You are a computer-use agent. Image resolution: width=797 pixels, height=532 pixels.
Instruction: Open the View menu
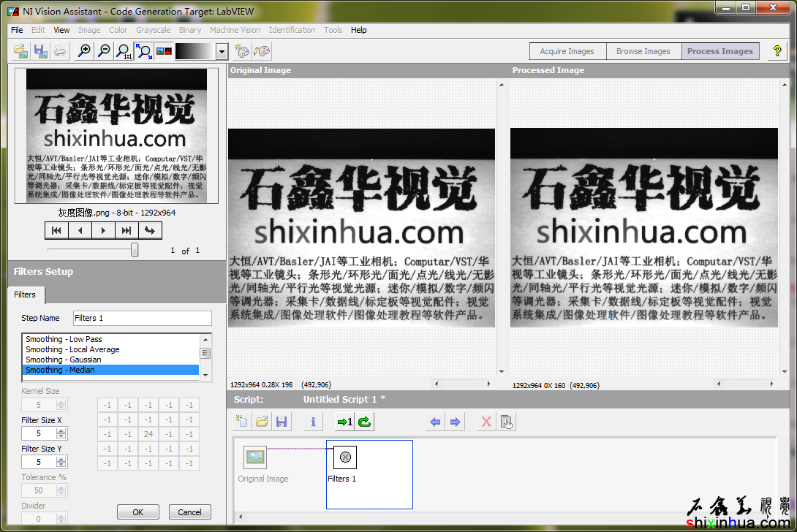coord(61,30)
